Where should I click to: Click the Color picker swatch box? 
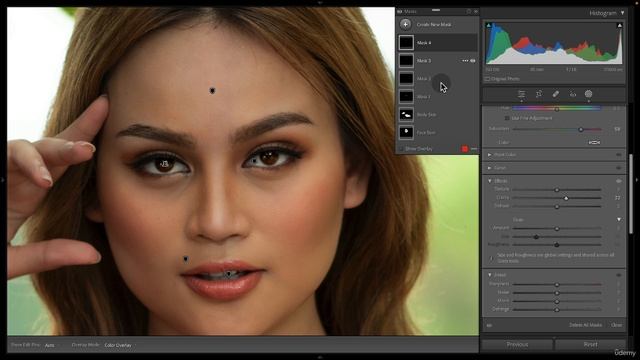point(594,142)
